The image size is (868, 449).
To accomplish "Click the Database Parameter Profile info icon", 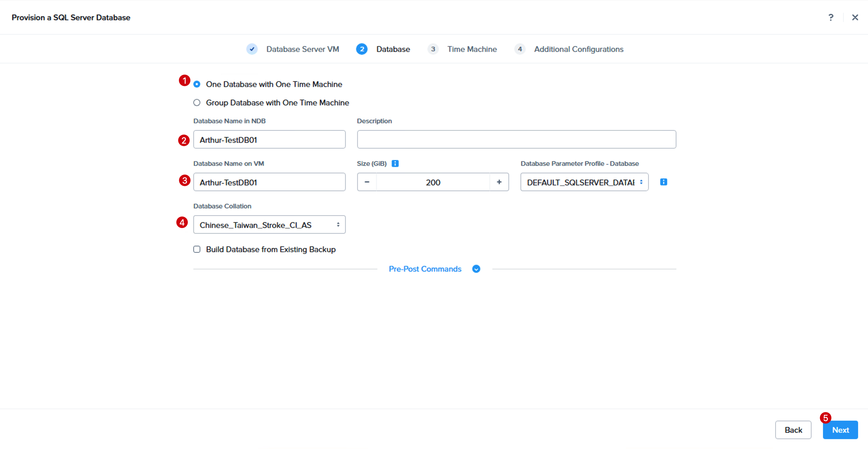I will point(663,182).
